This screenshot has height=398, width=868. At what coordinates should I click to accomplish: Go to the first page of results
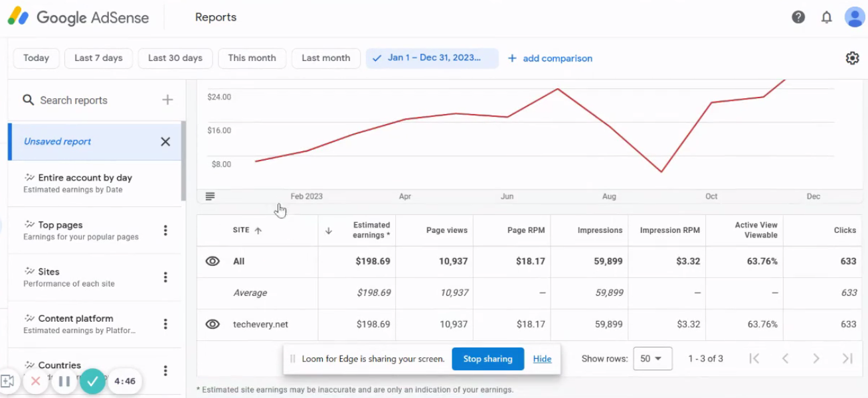click(754, 358)
